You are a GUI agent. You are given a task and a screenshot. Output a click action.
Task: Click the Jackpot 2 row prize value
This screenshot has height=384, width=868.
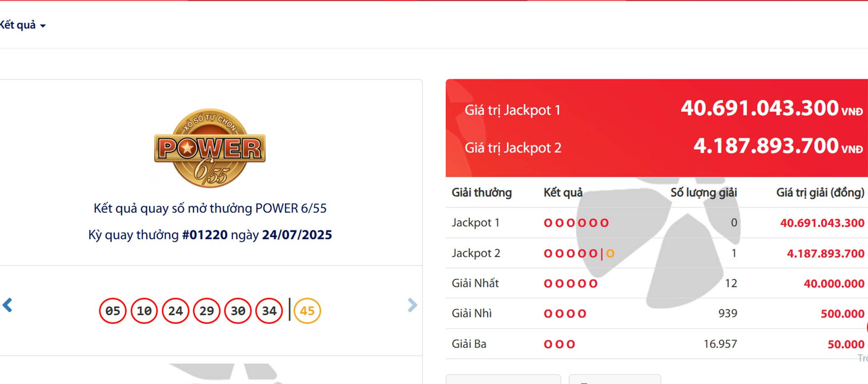tap(826, 253)
